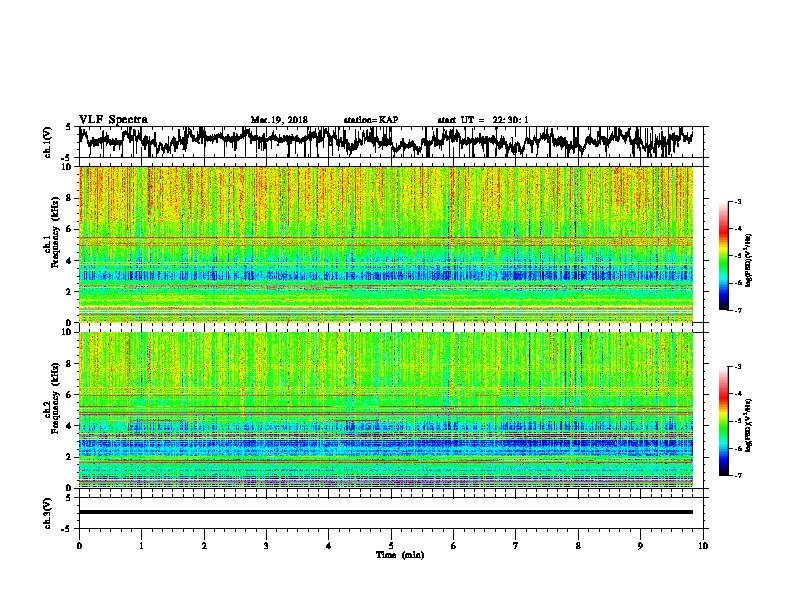
Task: Click the "10" frequency tick of ch.2 spectrogram
Action: tap(68, 332)
